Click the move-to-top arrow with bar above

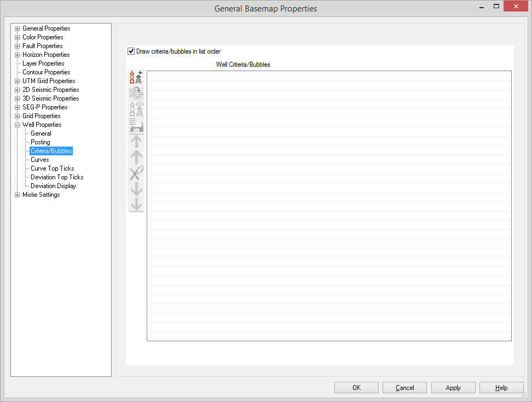click(136, 141)
